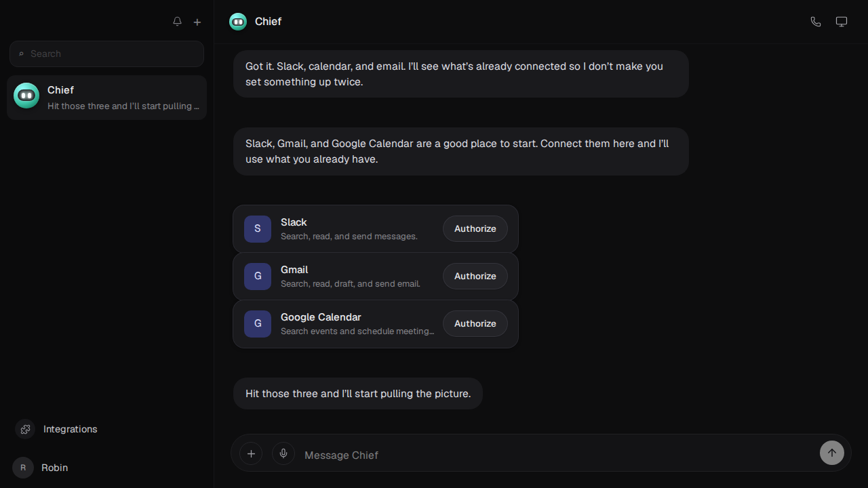
Task: Select the Slack icon tile
Action: [x=258, y=229]
